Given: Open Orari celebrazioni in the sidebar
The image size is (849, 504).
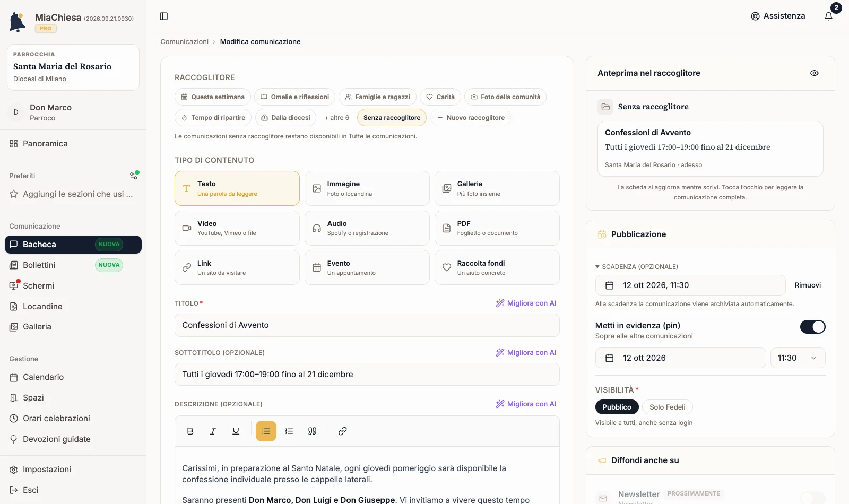Looking at the screenshot, I should 73,419.
